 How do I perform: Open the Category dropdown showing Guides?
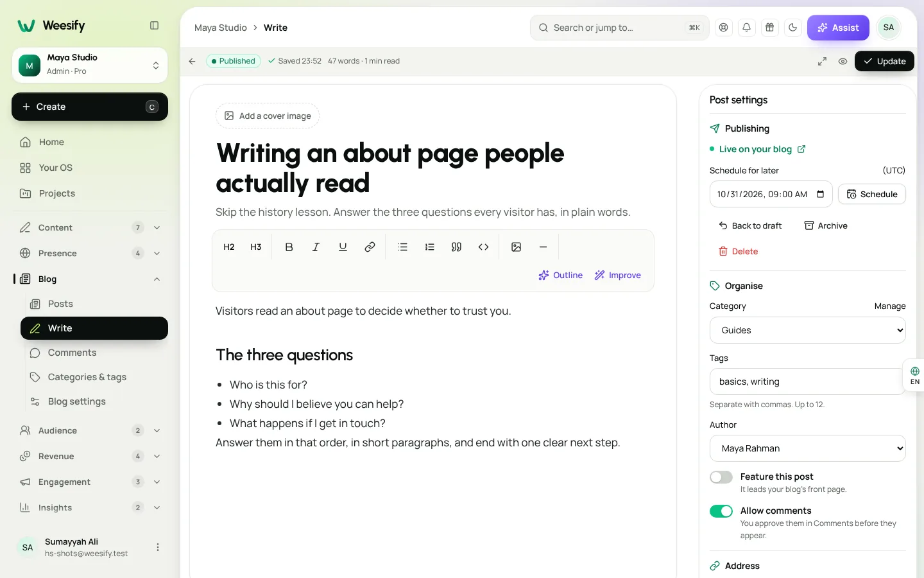click(807, 330)
